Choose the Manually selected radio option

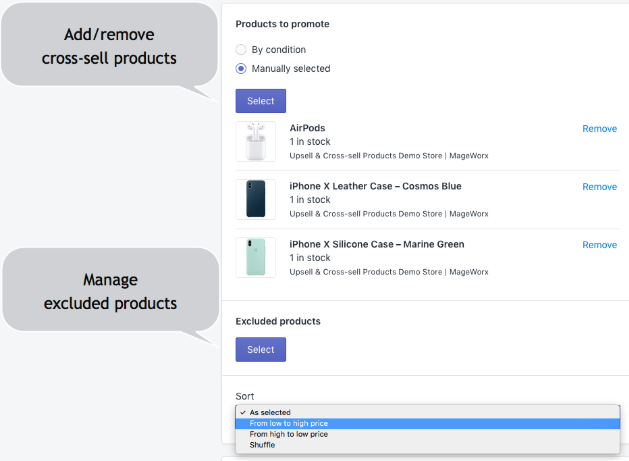tap(241, 69)
